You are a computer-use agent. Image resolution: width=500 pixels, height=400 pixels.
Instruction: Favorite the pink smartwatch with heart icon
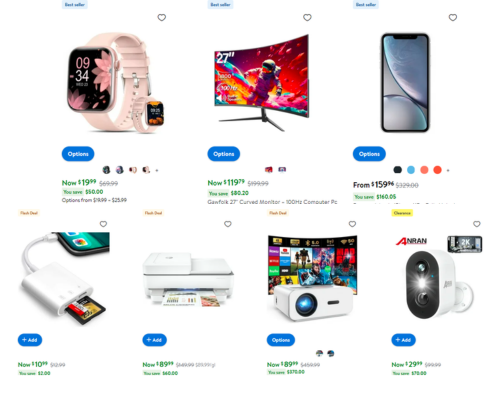tap(162, 17)
